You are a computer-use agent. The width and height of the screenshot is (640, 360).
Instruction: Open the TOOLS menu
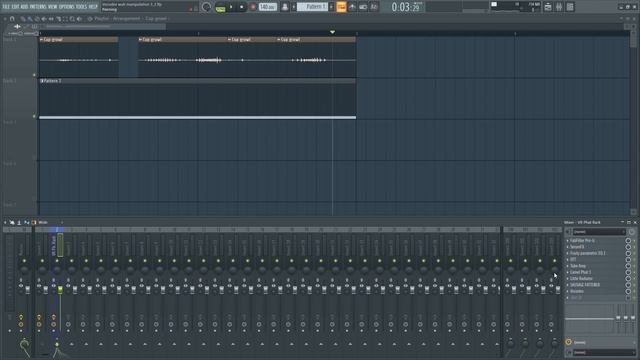click(81, 7)
